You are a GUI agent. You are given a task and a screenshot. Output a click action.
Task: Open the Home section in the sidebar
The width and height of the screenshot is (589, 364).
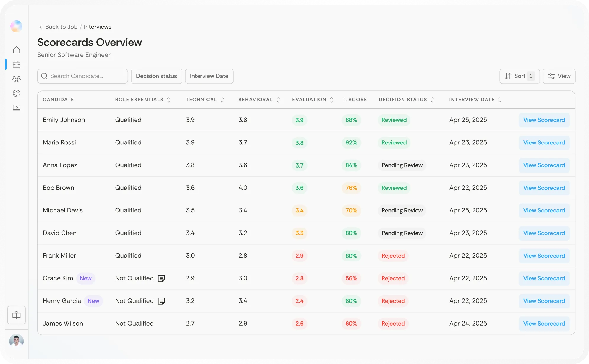[17, 50]
